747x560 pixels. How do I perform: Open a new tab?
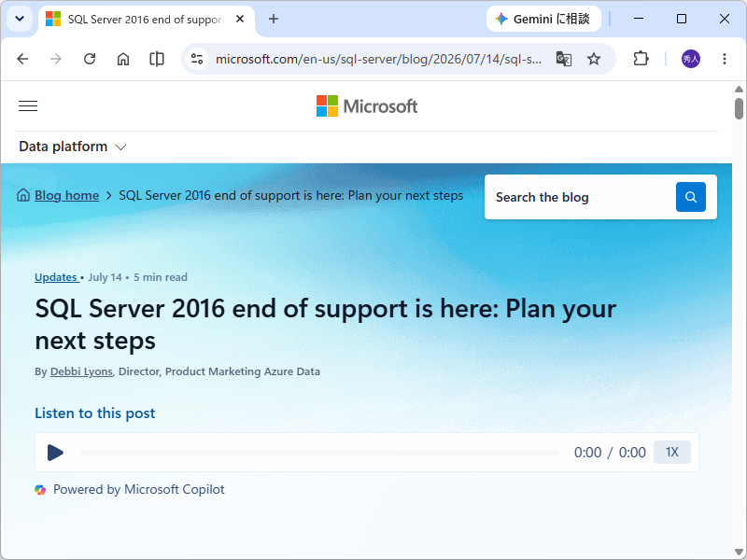pos(274,19)
